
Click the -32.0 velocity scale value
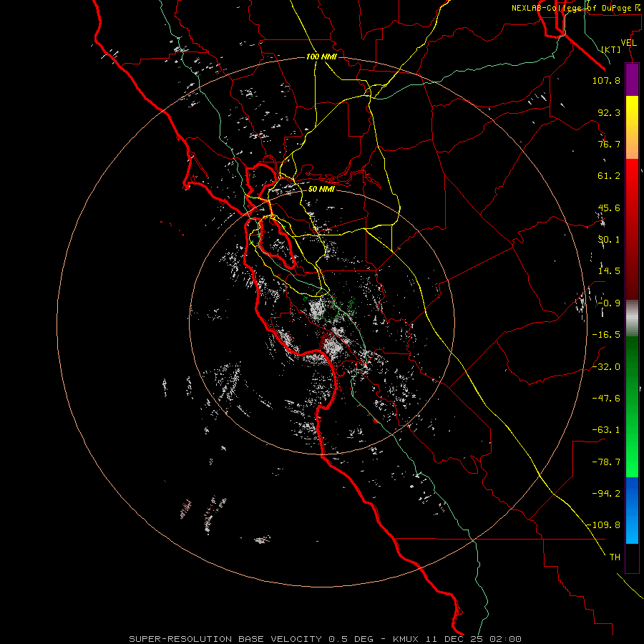(606, 367)
